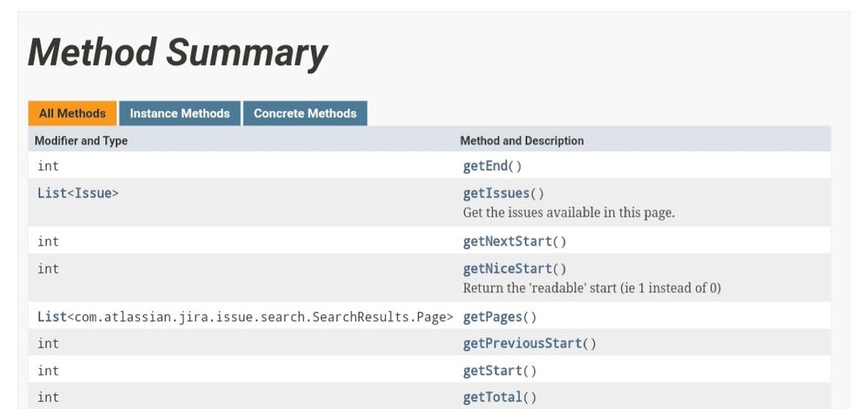Click the com.atlassian.jira.issue.search.SearchResults.Page type text

(x=260, y=317)
